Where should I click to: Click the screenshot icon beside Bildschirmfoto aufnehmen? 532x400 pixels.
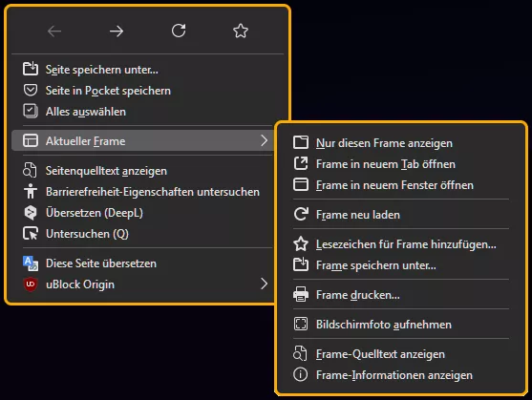pyautogui.click(x=301, y=324)
